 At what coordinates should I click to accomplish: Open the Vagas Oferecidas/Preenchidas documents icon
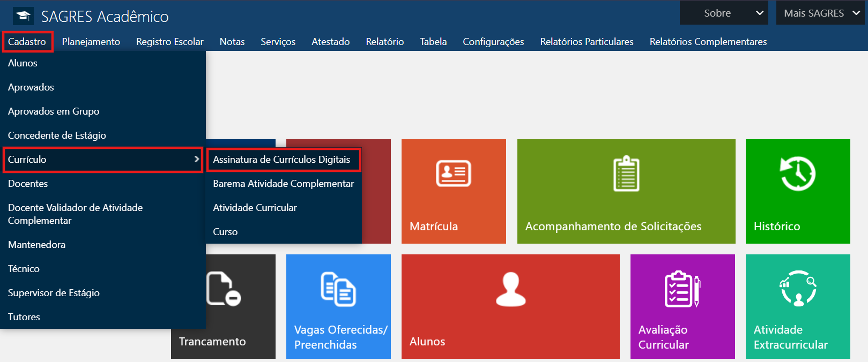tap(338, 289)
